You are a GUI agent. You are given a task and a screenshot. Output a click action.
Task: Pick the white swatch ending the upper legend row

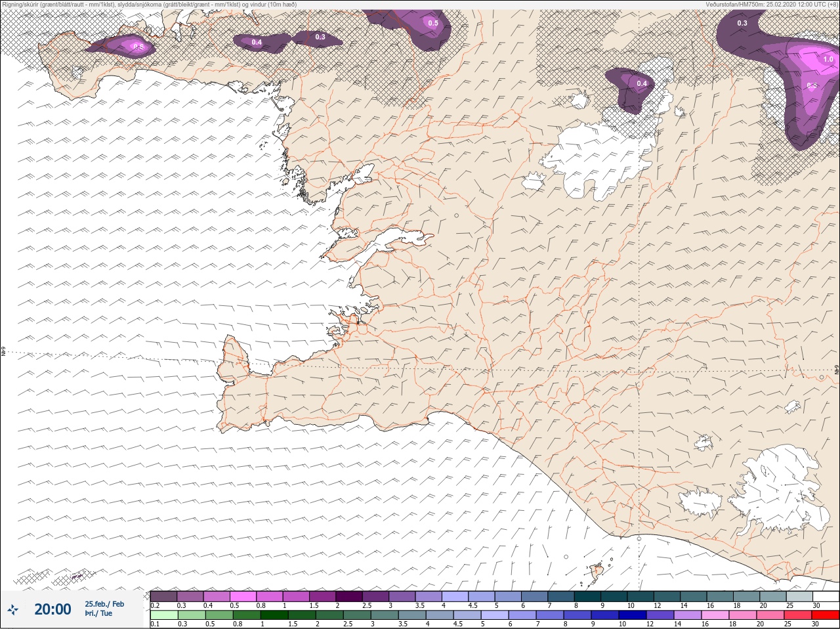826,596
